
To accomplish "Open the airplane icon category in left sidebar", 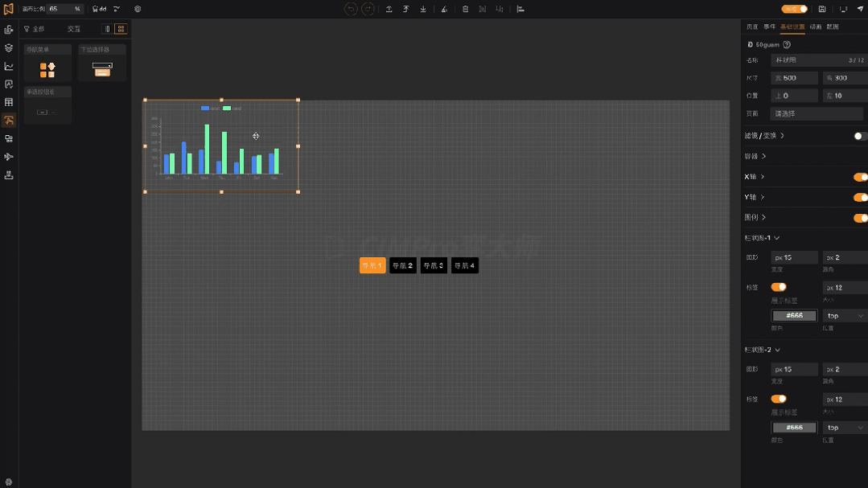I will click(9, 157).
